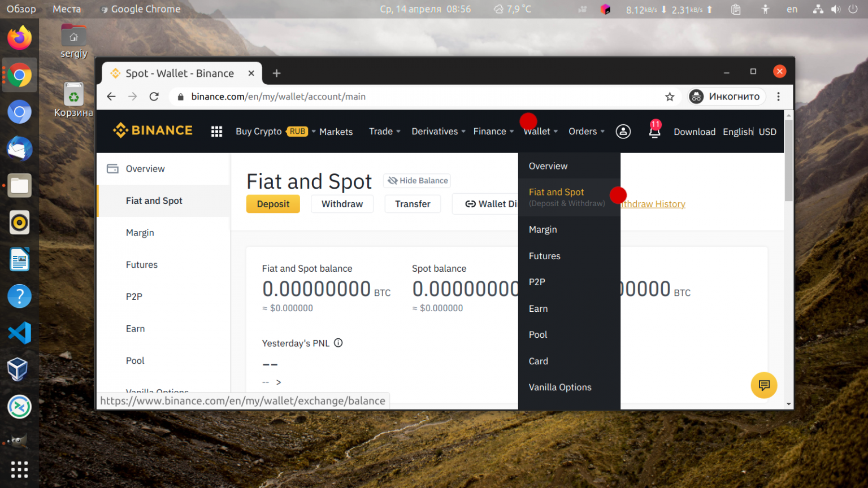Expand the Orders menu
The height and width of the screenshot is (488, 868).
click(x=587, y=132)
